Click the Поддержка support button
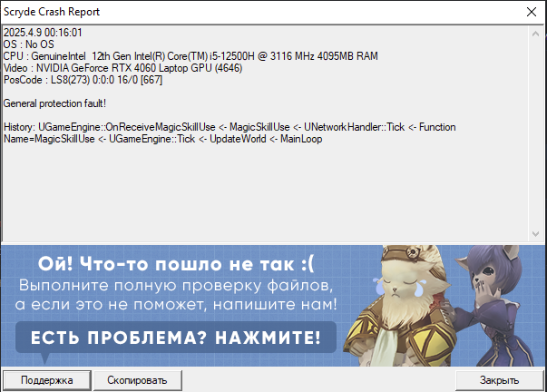This screenshot has height=392, width=547. tap(47, 380)
